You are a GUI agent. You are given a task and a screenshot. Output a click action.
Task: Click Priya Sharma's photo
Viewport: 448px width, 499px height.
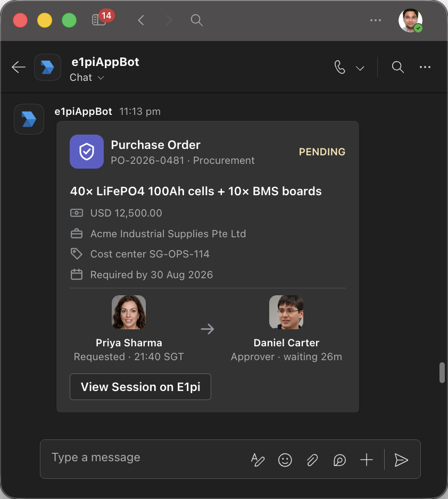click(129, 312)
